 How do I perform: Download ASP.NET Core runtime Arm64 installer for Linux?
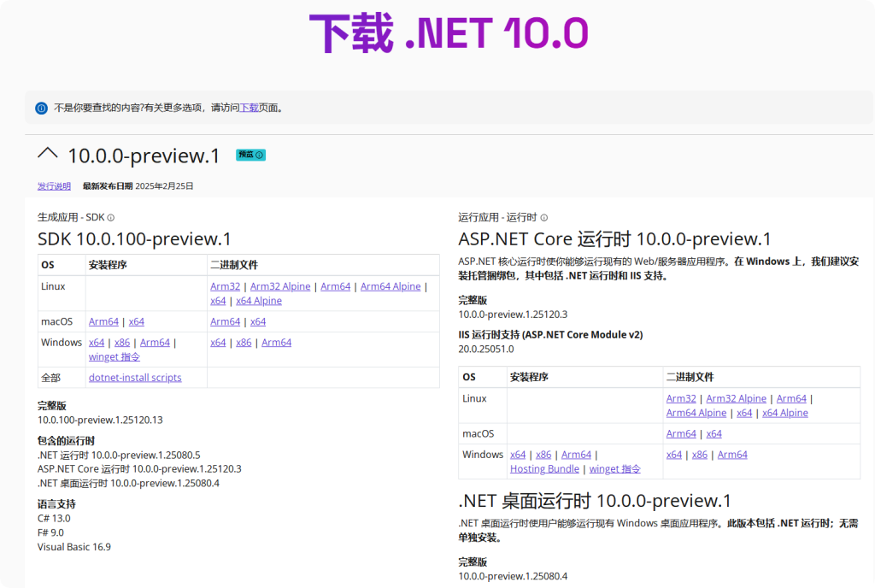click(791, 398)
